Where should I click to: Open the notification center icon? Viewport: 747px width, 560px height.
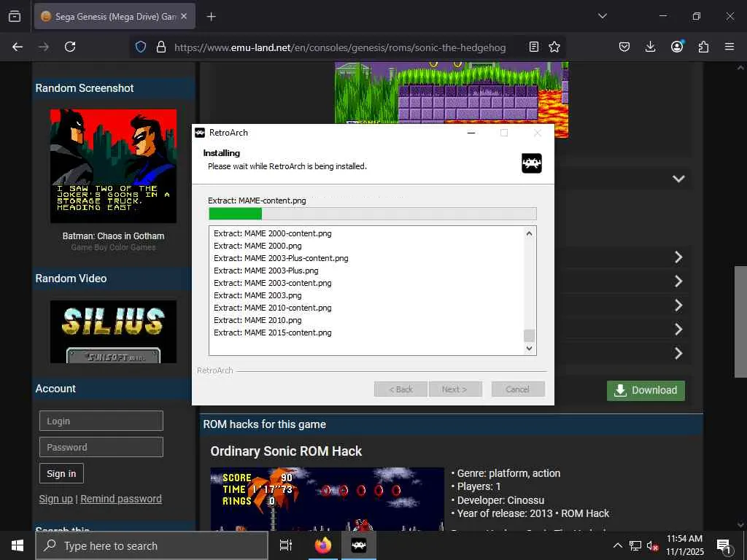pyautogui.click(x=724, y=546)
